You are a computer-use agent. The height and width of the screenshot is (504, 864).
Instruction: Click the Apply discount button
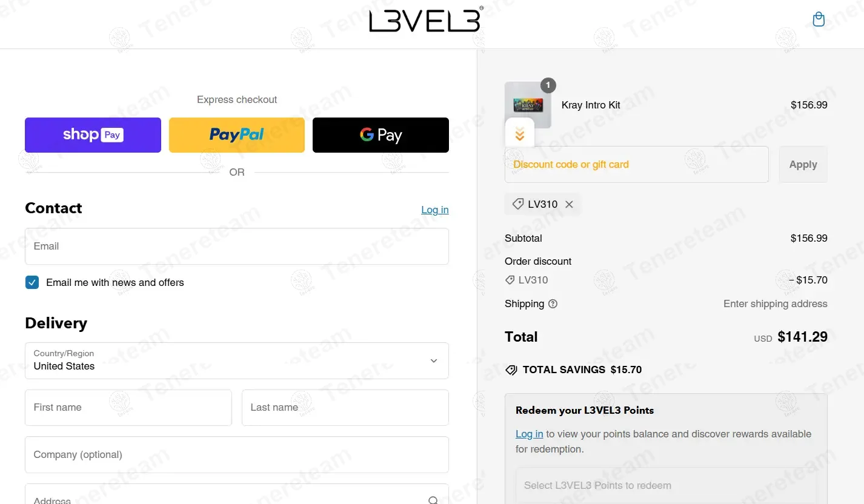pos(803,165)
